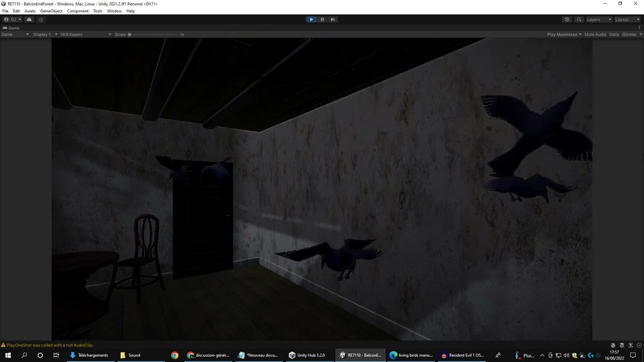
Task: Open Windows Security shield tray icon
Action: click(x=575, y=355)
